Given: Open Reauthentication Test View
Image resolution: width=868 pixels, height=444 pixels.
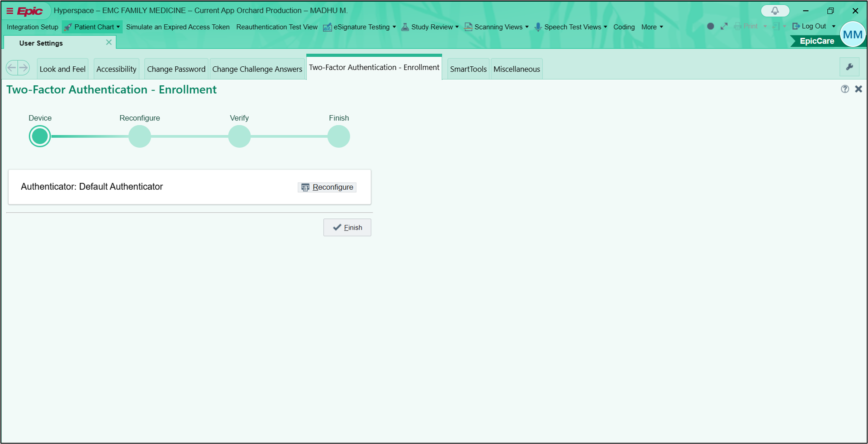Looking at the screenshot, I should (277, 27).
